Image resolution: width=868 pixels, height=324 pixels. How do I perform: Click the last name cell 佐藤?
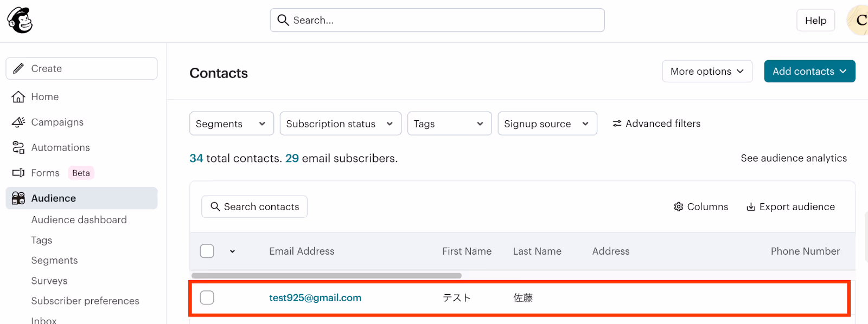[523, 297]
